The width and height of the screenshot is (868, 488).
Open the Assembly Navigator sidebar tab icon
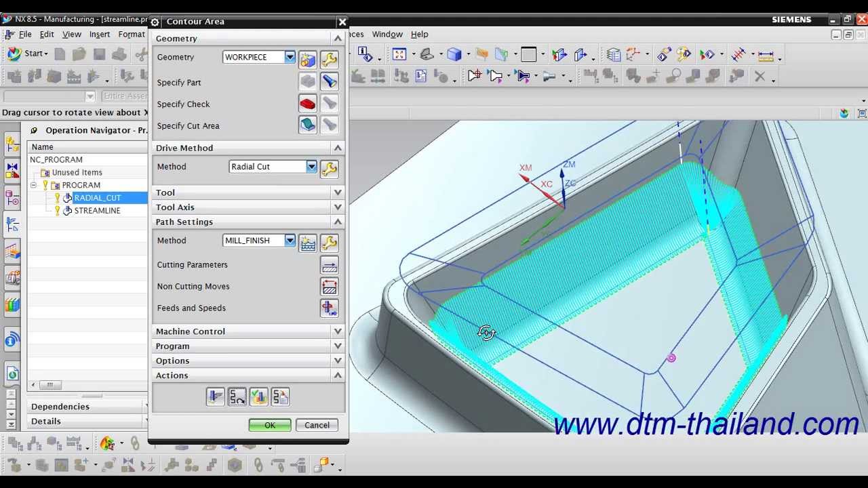click(x=12, y=144)
